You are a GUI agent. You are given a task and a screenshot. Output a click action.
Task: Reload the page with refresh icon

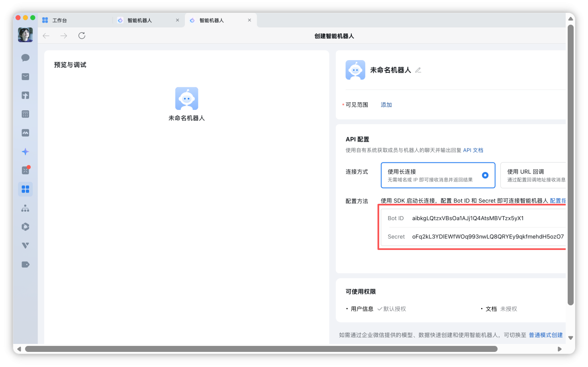pos(82,36)
